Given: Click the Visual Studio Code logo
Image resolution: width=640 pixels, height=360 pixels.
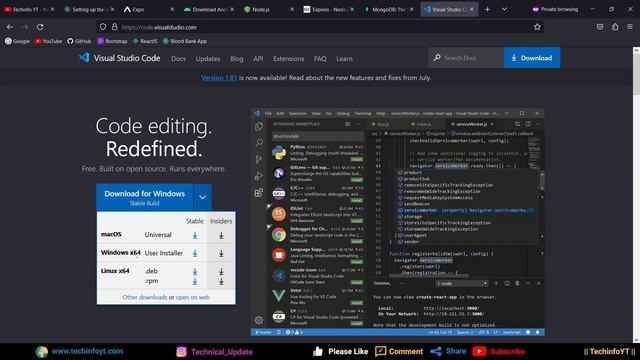Looking at the screenshot, I should click(120, 58).
